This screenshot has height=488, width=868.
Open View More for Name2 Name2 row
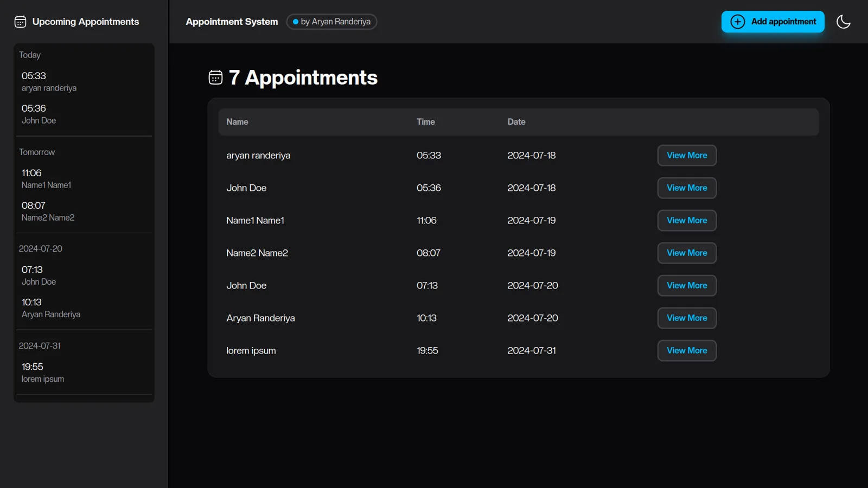pyautogui.click(x=687, y=253)
